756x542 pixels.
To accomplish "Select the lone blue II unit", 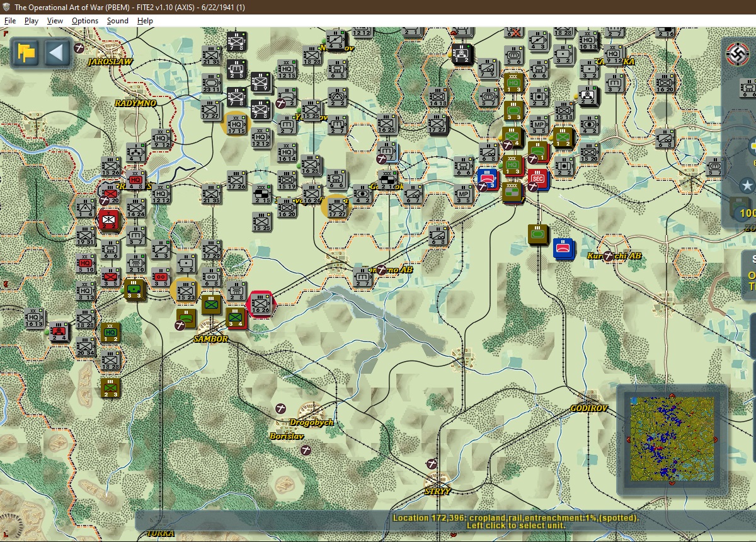I will (x=564, y=248).
